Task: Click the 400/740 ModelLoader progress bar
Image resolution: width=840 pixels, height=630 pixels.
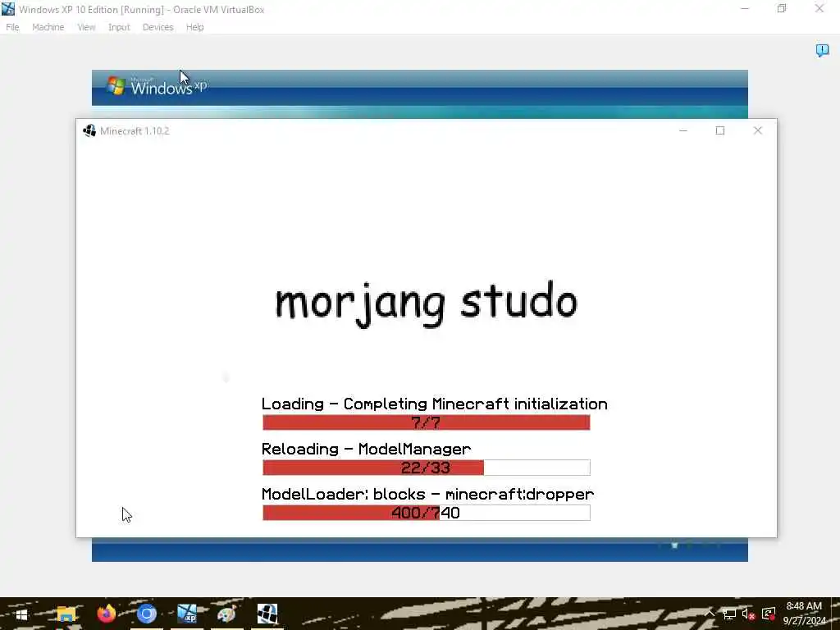Action: 427,513
